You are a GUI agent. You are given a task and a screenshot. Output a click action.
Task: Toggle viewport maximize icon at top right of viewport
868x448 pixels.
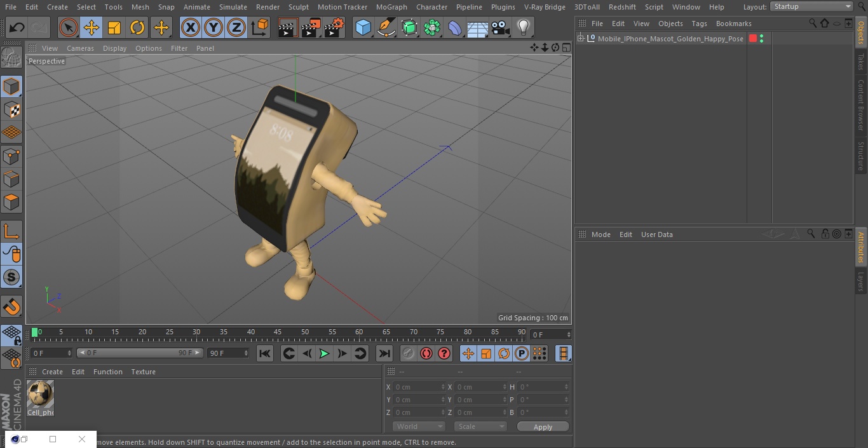[x=566, y=48]
